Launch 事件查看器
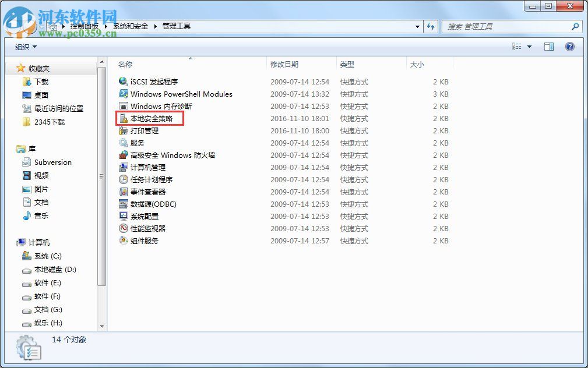 click(149, 192)
